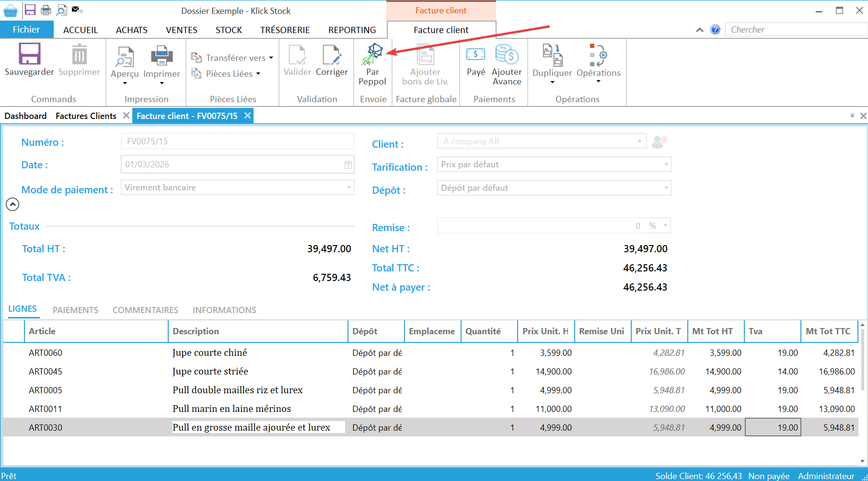Click the Aperçu preview icon
This screenshot has width=868, height=481.
tap(125, 57)
